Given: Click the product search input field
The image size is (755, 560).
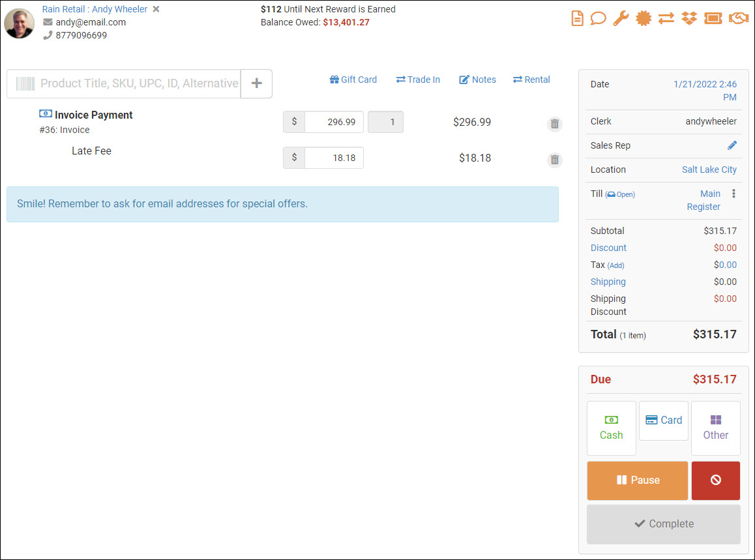Looking at the screenshot, I should 124,83.
